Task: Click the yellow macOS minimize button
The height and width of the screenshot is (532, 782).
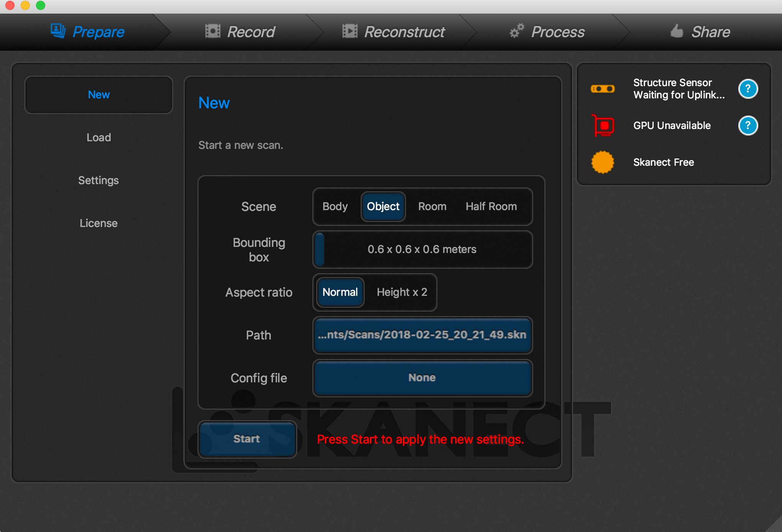Action: point(25,5)
